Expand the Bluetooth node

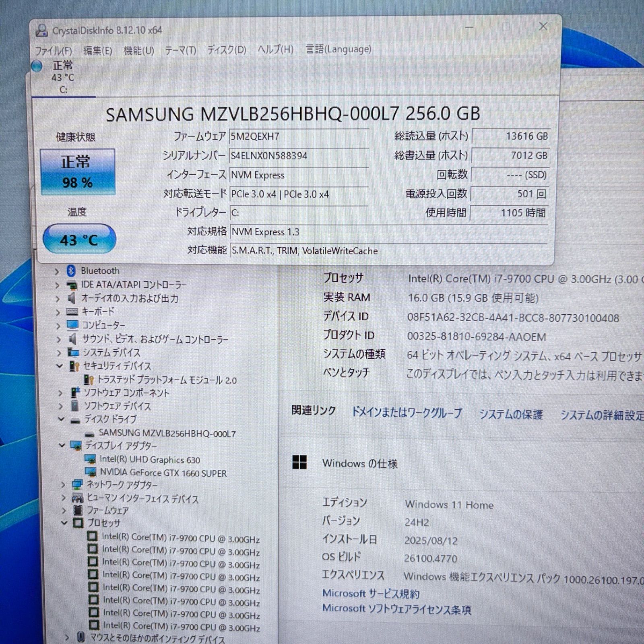[57, 272]
